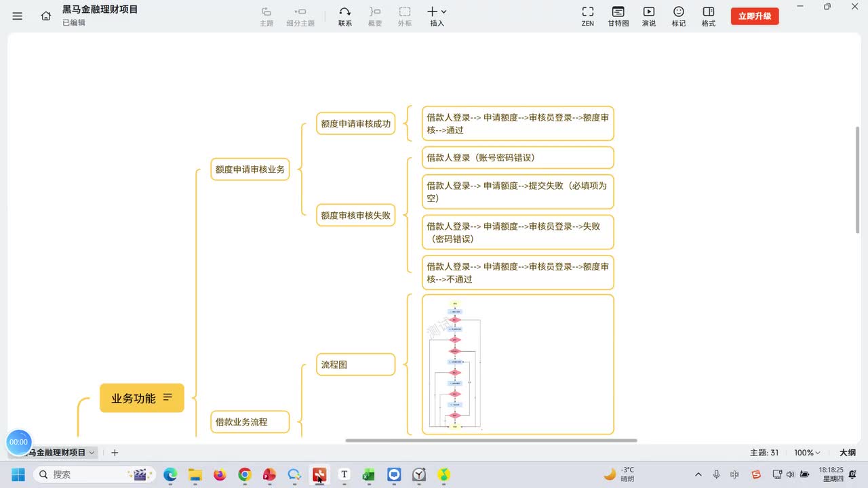
Task: Select the 借款人登录（账号密码错误） node
Action: pyautogui.click(x=517, y=157)
